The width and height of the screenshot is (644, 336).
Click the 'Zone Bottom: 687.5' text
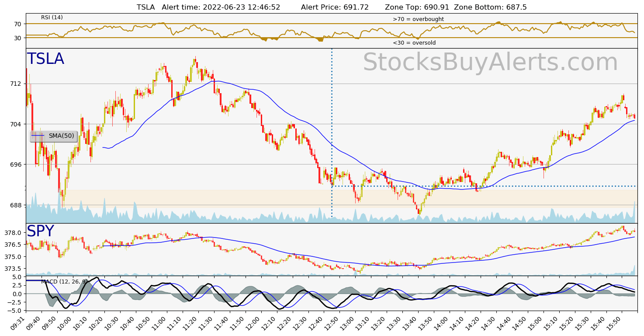[490, 7]
